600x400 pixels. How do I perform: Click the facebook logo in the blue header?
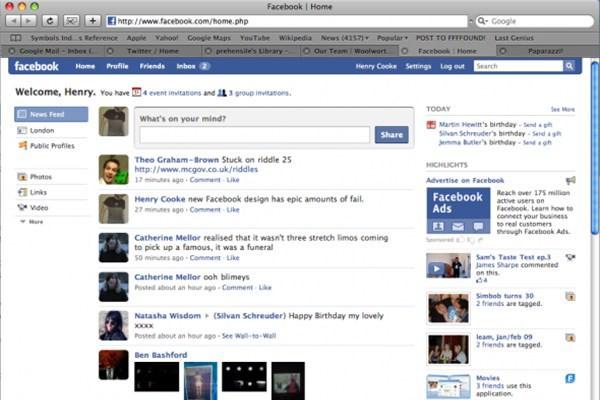point(36,66)
